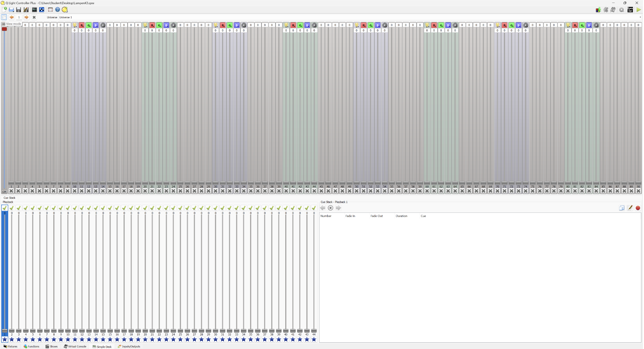Open the DMX dump color grid icon
This screenshot has height=349, width=644.
[598, 10]
